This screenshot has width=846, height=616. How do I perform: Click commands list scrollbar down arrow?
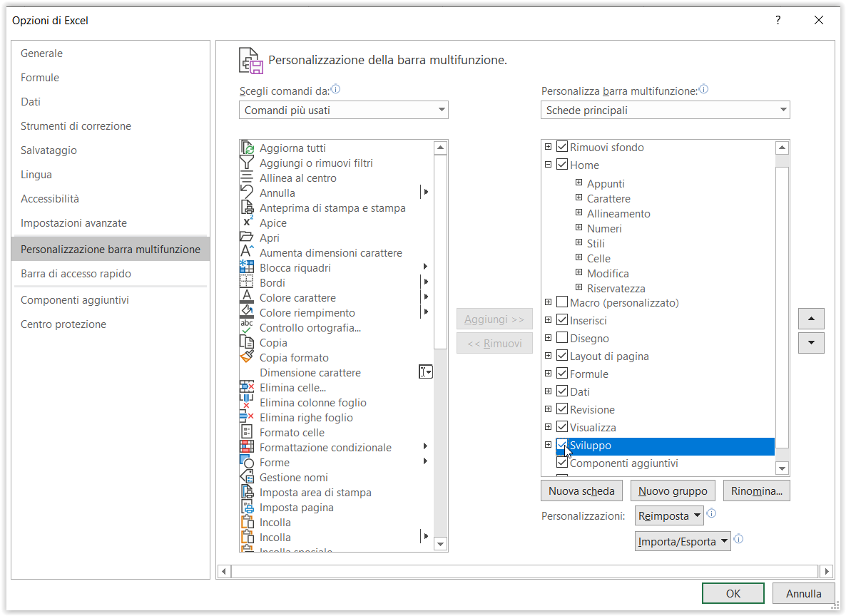(441, 544)
